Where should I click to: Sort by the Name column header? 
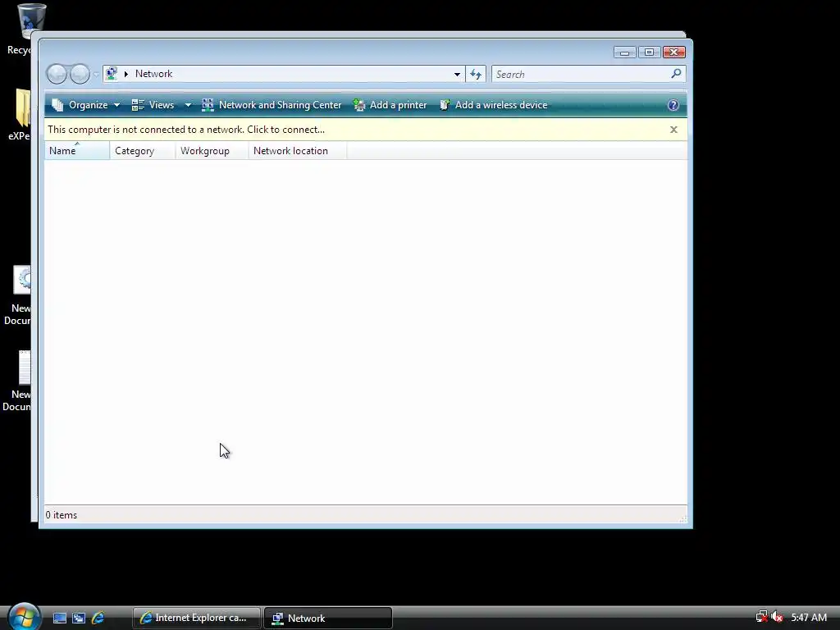tap(77, 151)
